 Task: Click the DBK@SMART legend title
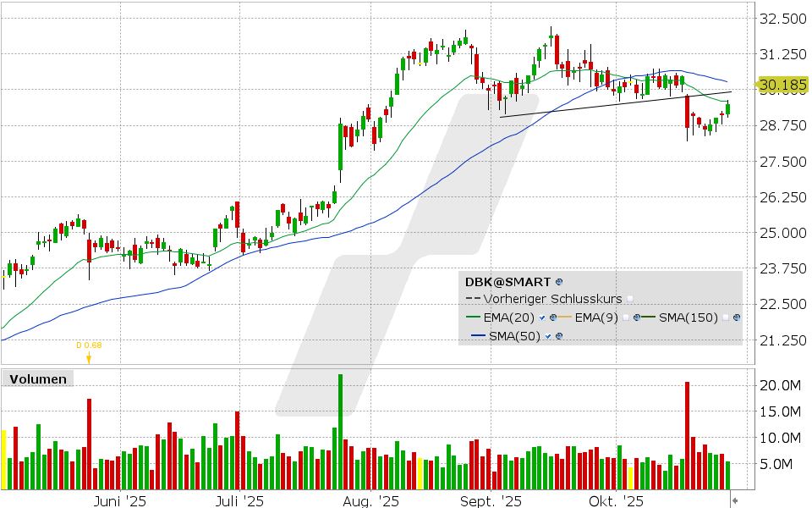(507, 281)
